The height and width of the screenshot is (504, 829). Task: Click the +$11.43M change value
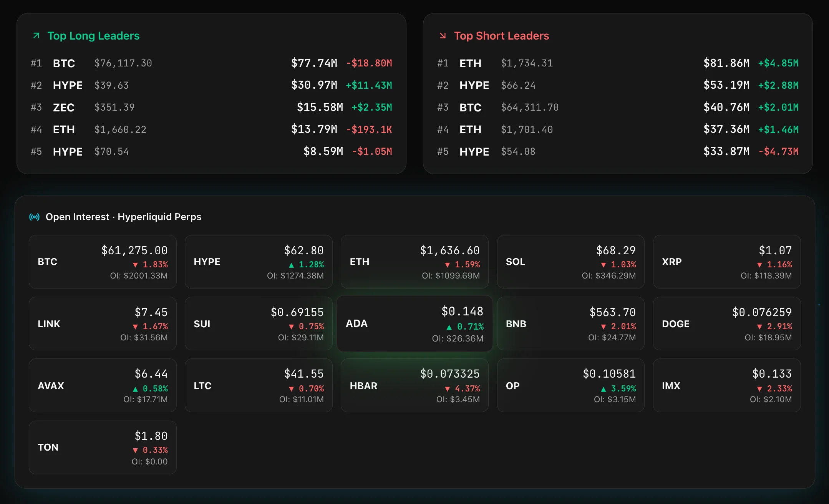coord(369,85)
